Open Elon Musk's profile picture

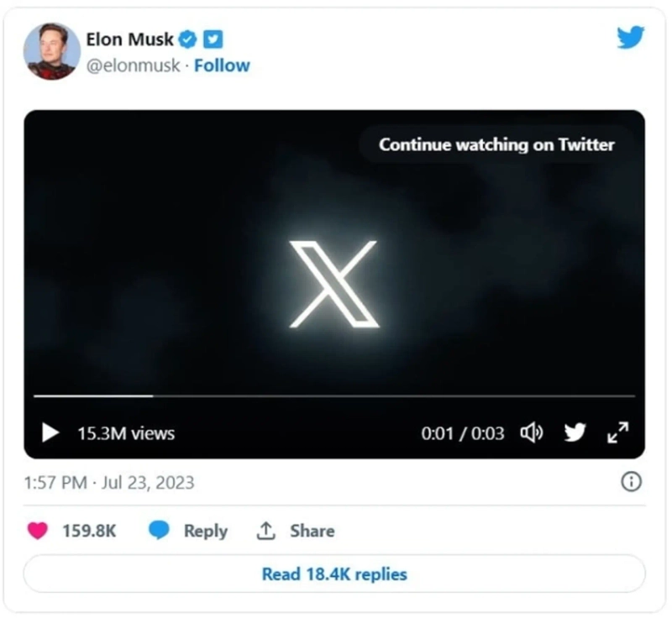[x=52, y=51]
